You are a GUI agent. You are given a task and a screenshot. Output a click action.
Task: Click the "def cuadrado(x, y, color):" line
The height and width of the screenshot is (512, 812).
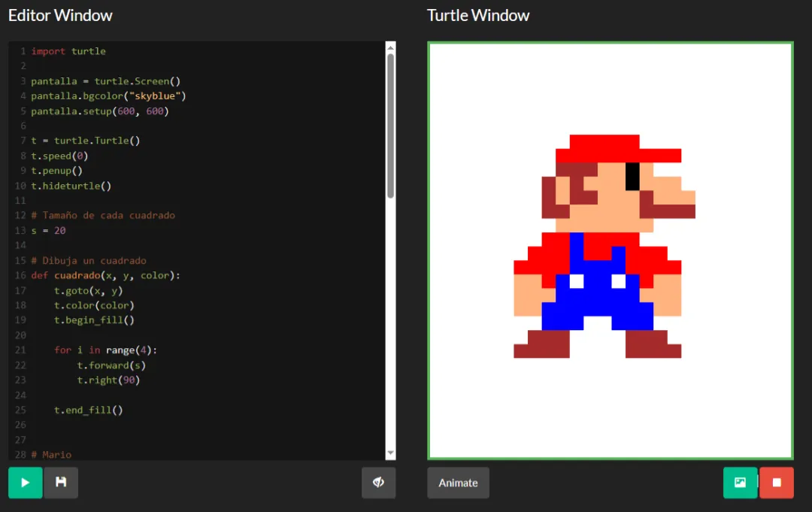[106, 275]
